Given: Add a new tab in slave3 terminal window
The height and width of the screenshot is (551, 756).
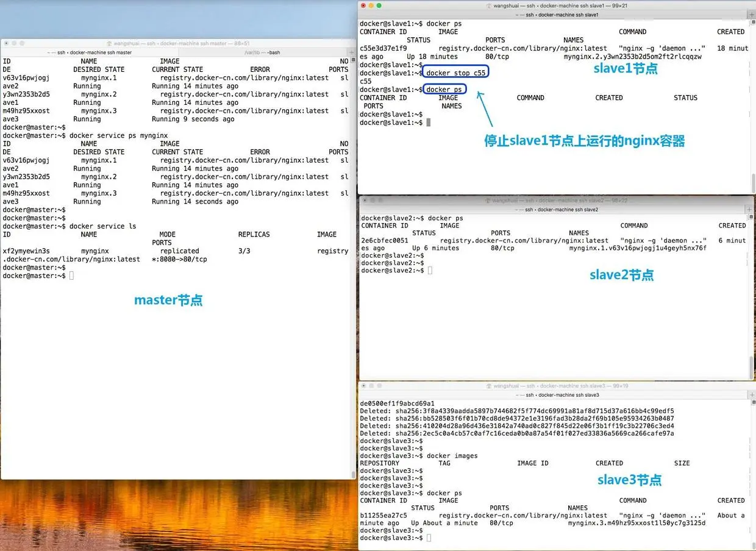Looking at the screenshot, I should coord(750,395).
